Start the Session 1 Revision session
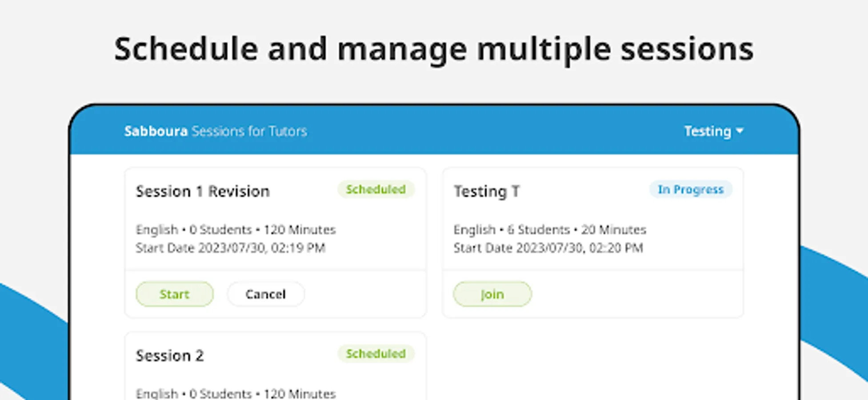This screenshot has width=868, height=400. pyautogui.click(x=174, y=294)
